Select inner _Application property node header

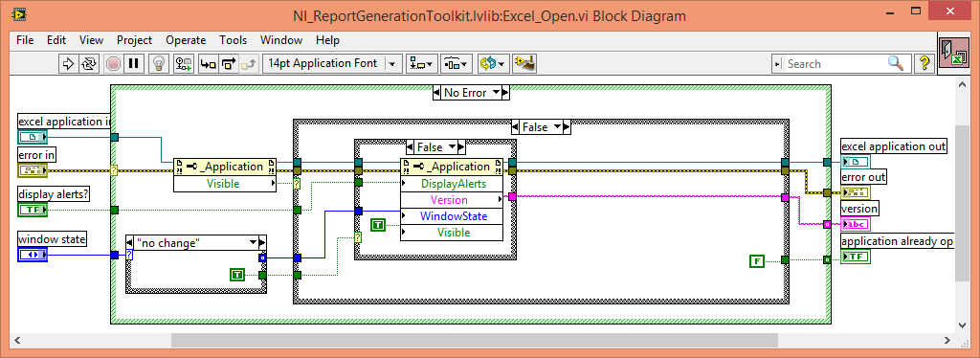pyautogui.click(x=452, y=167)
